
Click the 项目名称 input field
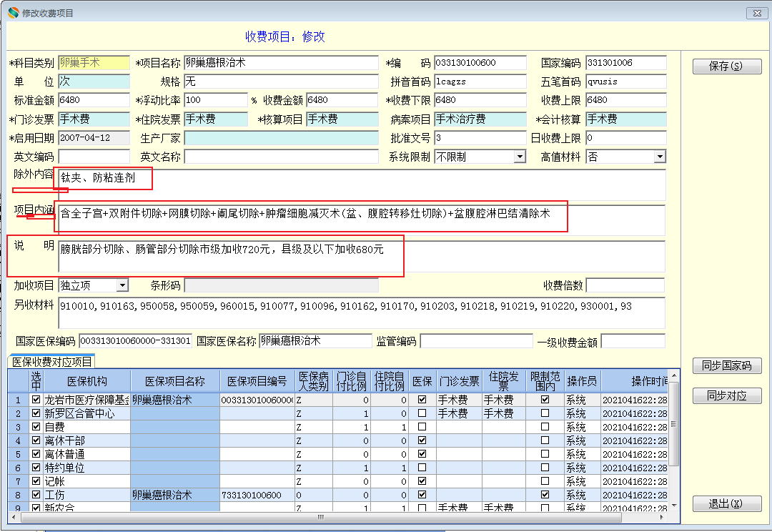[x=281, y=62]
